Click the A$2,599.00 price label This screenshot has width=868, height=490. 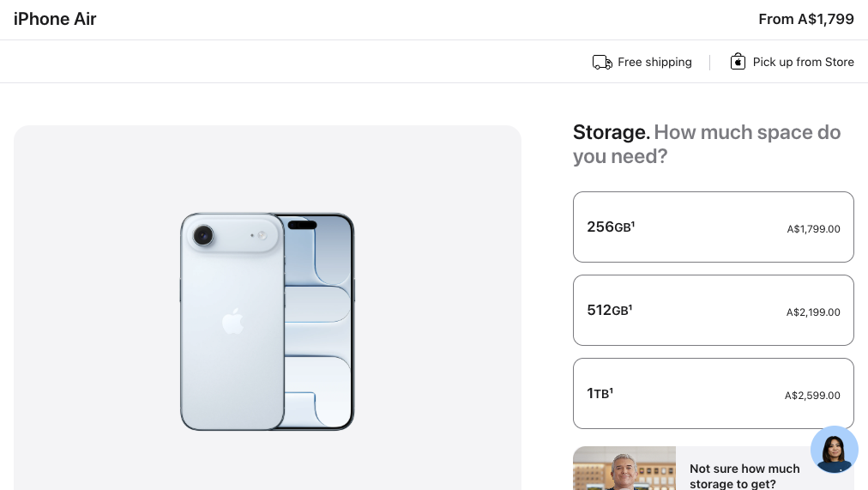tap(812, 396)
